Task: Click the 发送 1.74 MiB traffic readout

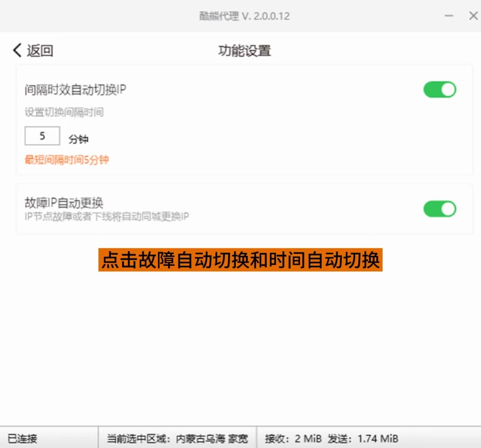Action: tap(363, 439)
